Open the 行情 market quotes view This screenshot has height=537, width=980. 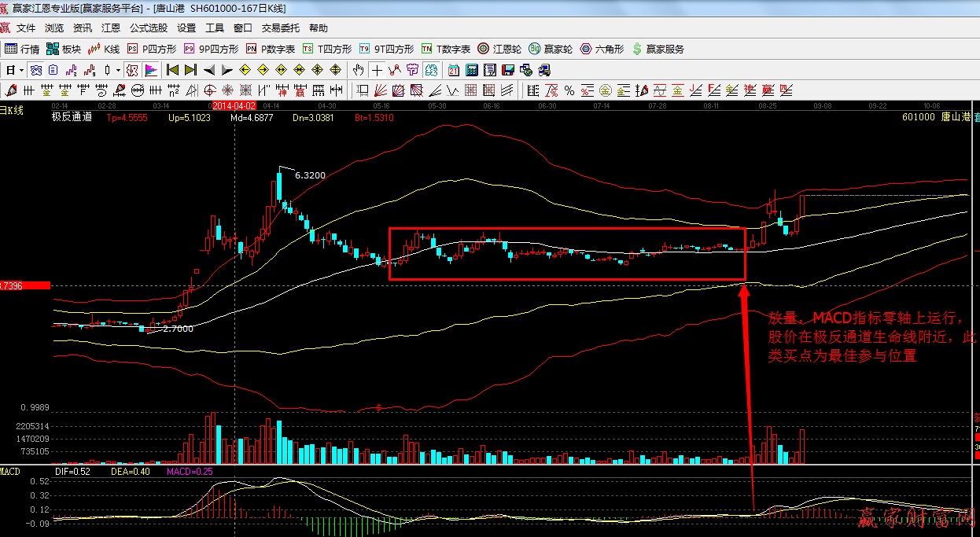click(x=22, y=49)
